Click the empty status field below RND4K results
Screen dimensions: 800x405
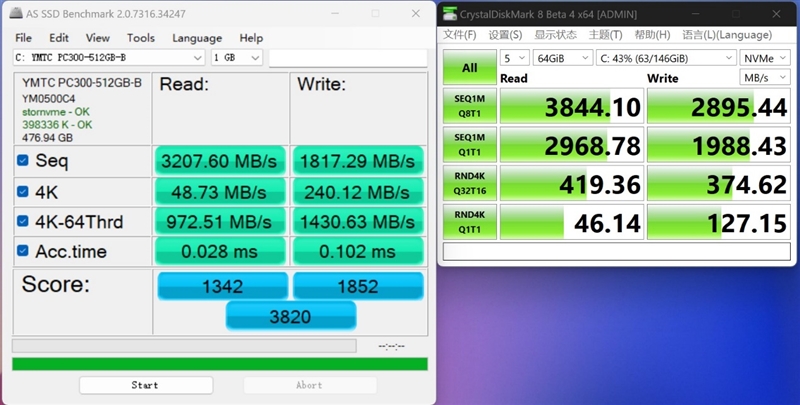point(616,252)
